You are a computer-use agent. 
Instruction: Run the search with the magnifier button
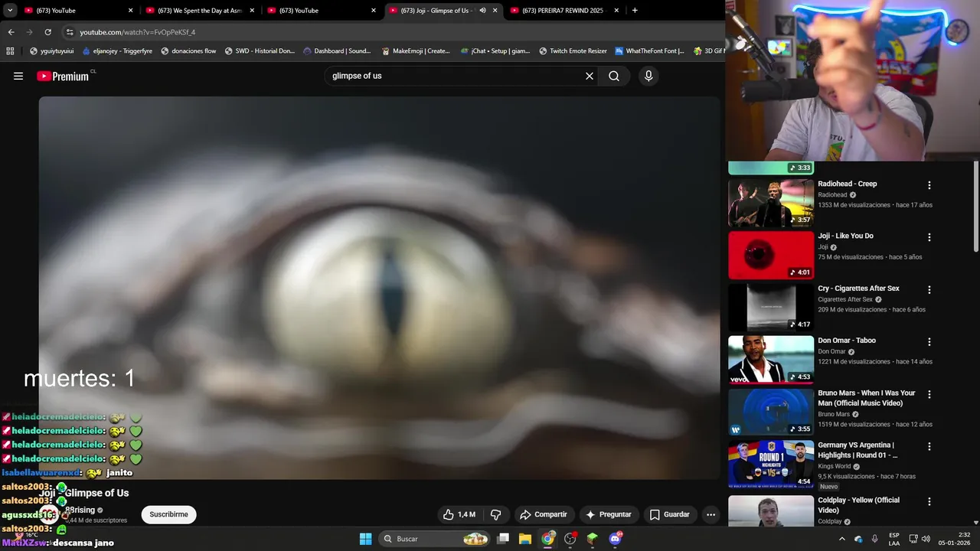click(614, 76)
